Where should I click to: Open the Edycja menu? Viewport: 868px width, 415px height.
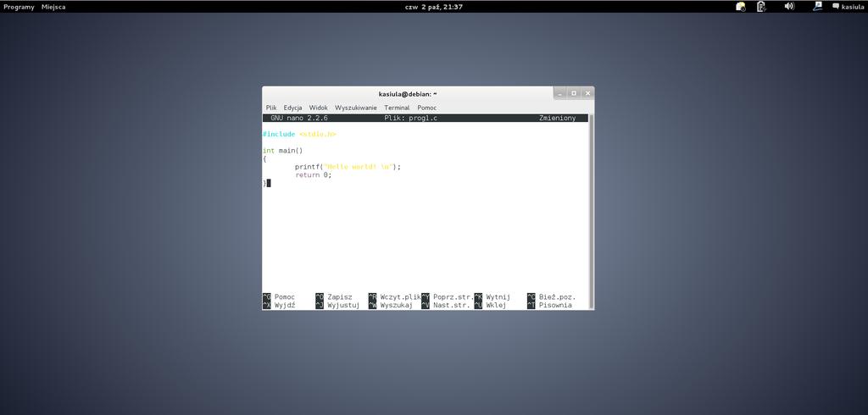tap(292, 108)
